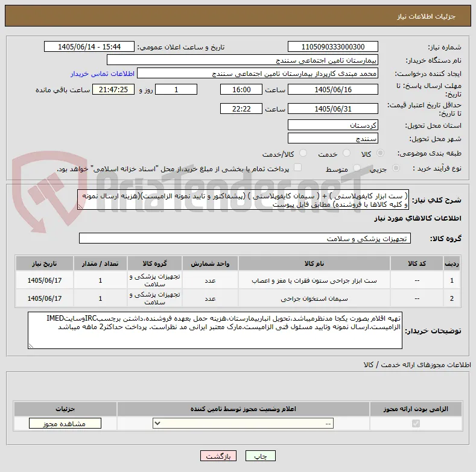Image resolution: width=476 pixels, height=472 pixels.
Task: Click the چاپ print button
Action: click(x=261, y=456)
